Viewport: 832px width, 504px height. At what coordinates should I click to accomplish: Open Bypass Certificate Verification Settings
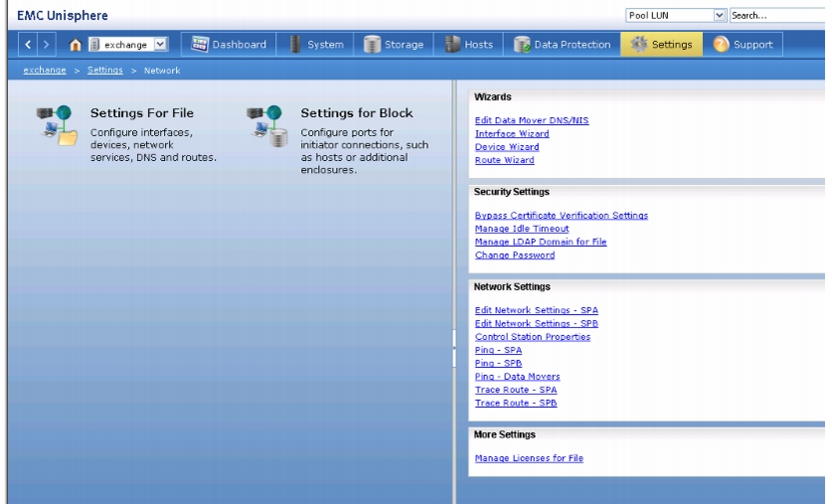pyautogui.click(x=562, y=216)
